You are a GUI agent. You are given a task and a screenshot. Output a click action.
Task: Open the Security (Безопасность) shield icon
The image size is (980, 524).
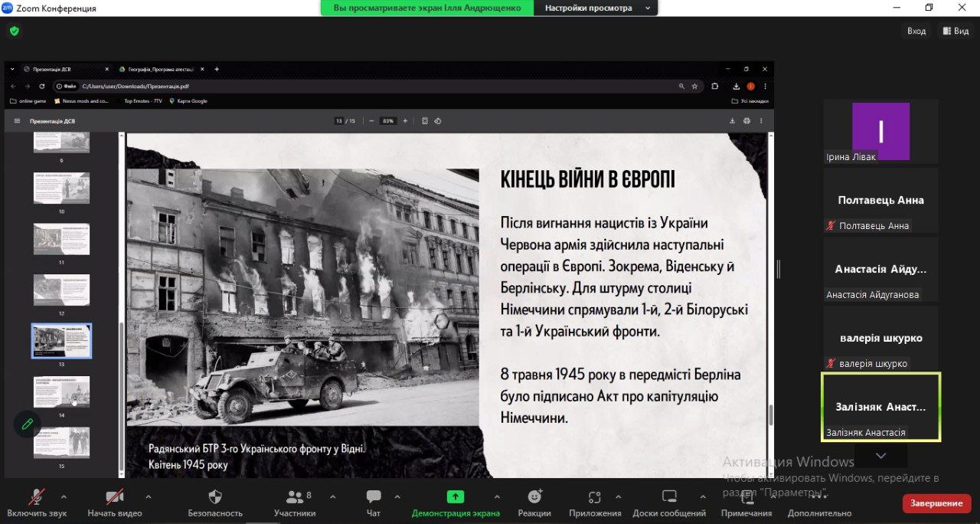[x=215, y=496]
